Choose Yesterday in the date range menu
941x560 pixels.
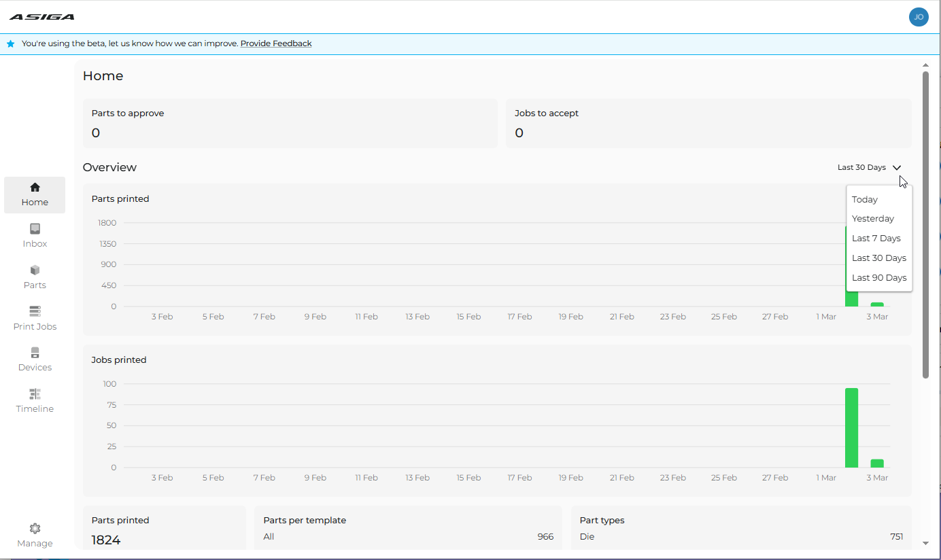point(879,219)
